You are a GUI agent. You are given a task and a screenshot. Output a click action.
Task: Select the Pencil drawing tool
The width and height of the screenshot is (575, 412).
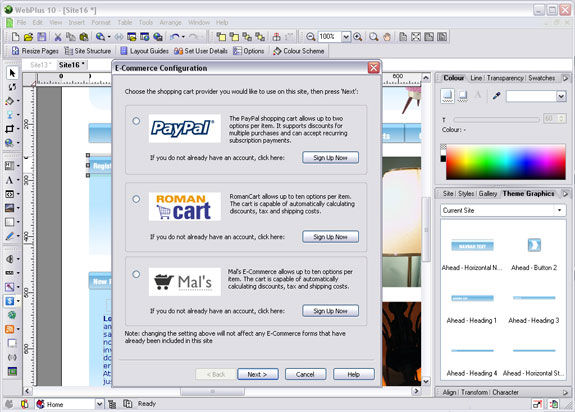pos(10,236)
